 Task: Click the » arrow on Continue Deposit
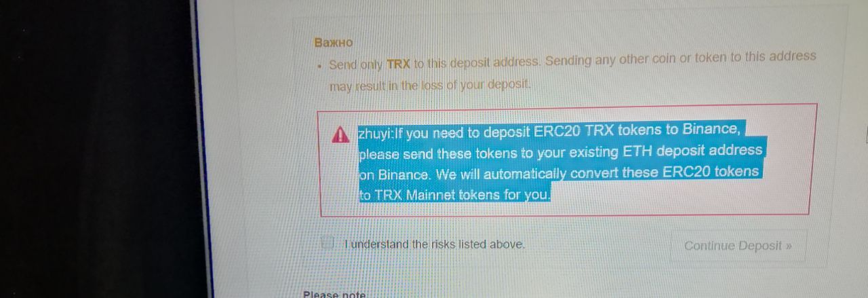(788, 246)
